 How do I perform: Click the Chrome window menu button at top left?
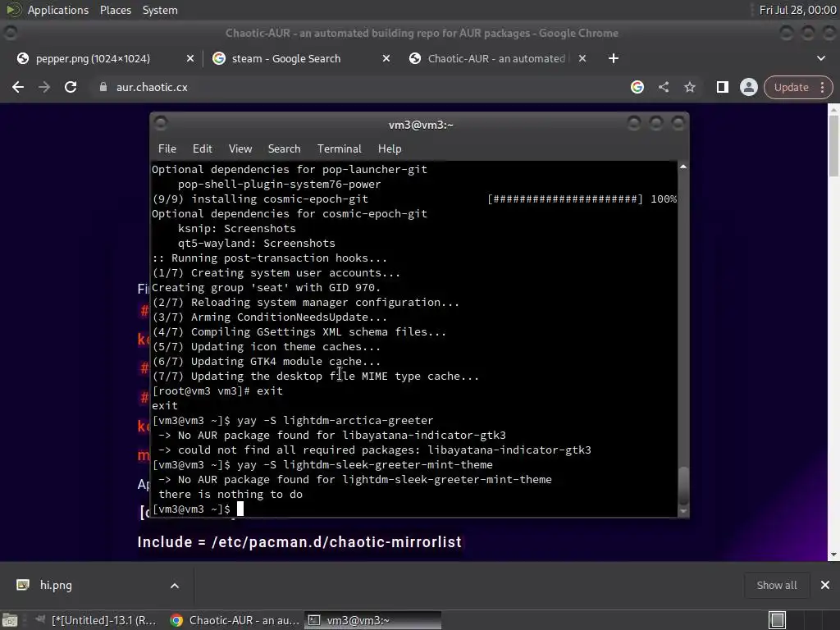pyautogui.click(x=10, y=33)
